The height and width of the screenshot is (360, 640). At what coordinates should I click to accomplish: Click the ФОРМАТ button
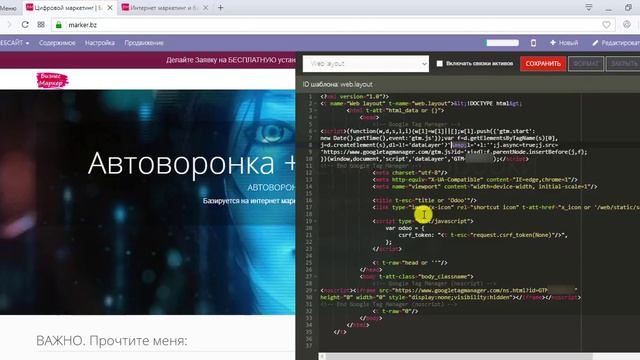[x=586, y=64]
